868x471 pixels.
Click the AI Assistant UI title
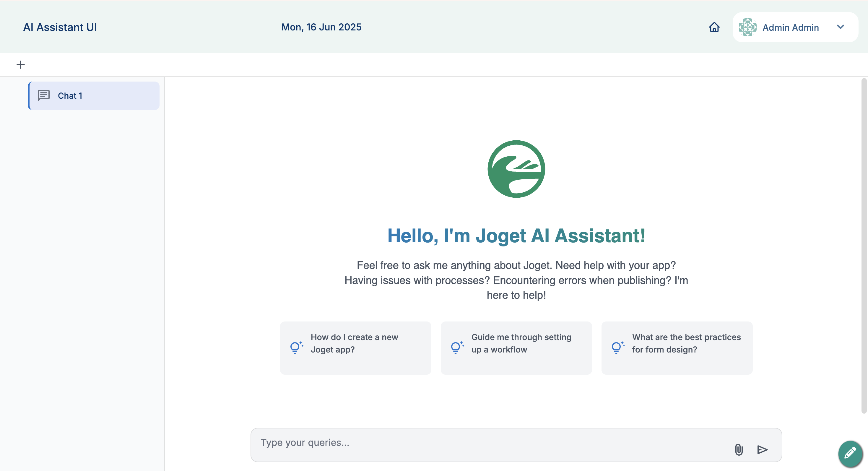[60, 27]
